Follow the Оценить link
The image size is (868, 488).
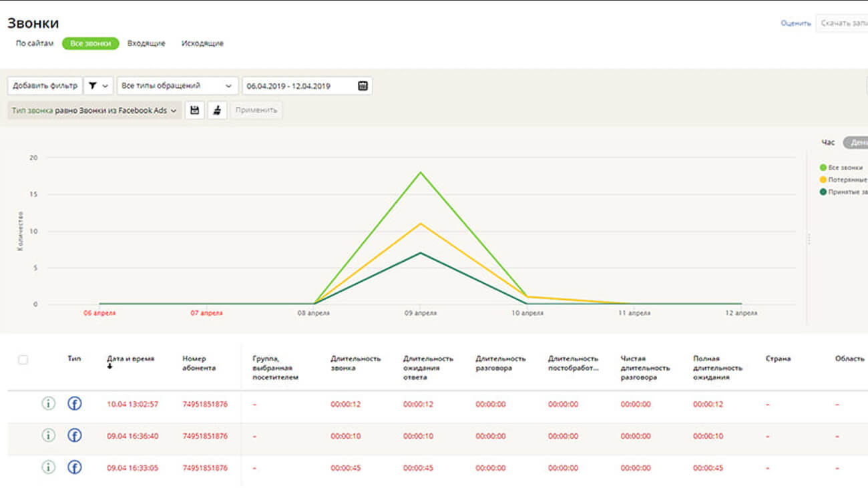[x=795, y=23]
